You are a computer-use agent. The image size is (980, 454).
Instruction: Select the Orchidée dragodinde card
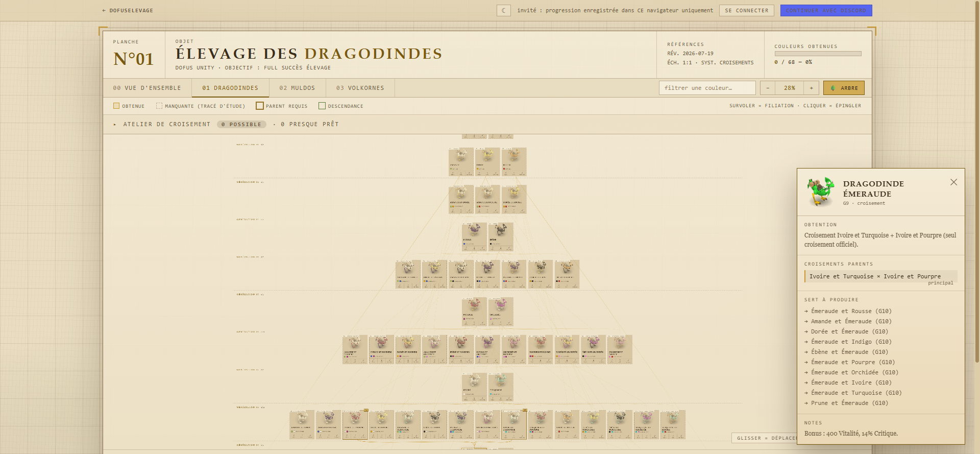[x=501, y=312]
